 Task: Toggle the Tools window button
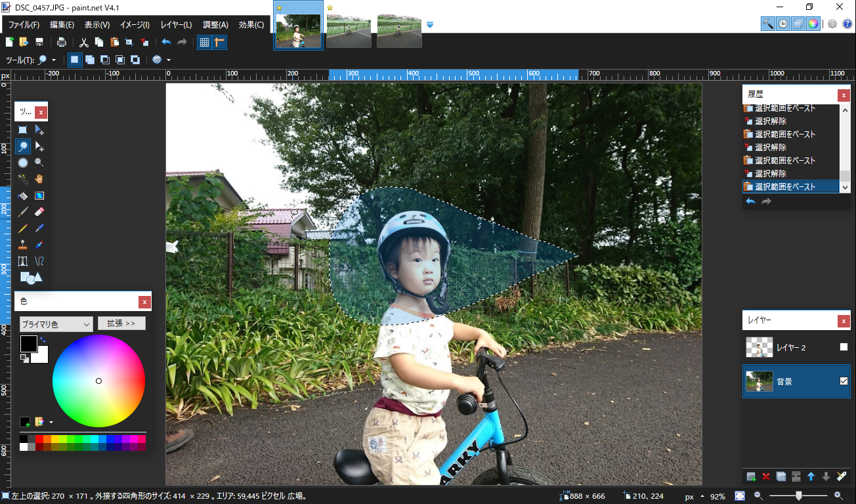tap(768, 24)
